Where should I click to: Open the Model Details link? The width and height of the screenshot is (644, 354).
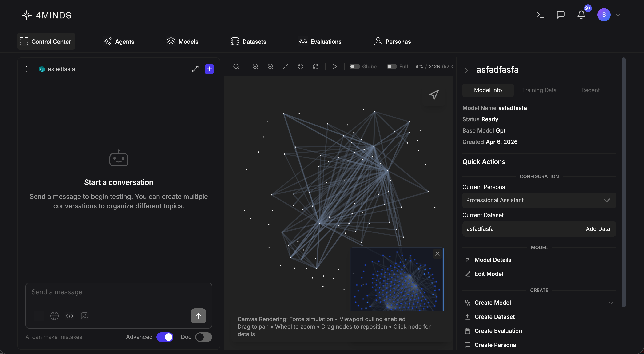tap(493, 260)
